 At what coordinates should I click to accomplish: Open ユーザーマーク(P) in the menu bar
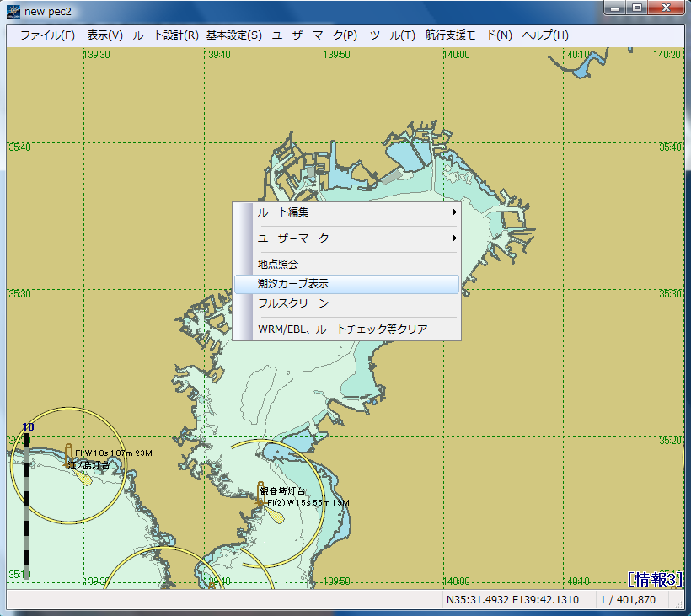pos(314,35)
